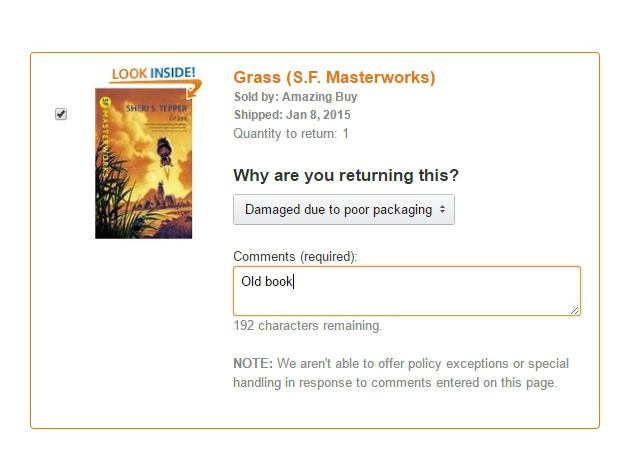The height and width of the screenshot is (475, 635).
Task: Click the Why are you returning this? heading
Action: point(346,175)
